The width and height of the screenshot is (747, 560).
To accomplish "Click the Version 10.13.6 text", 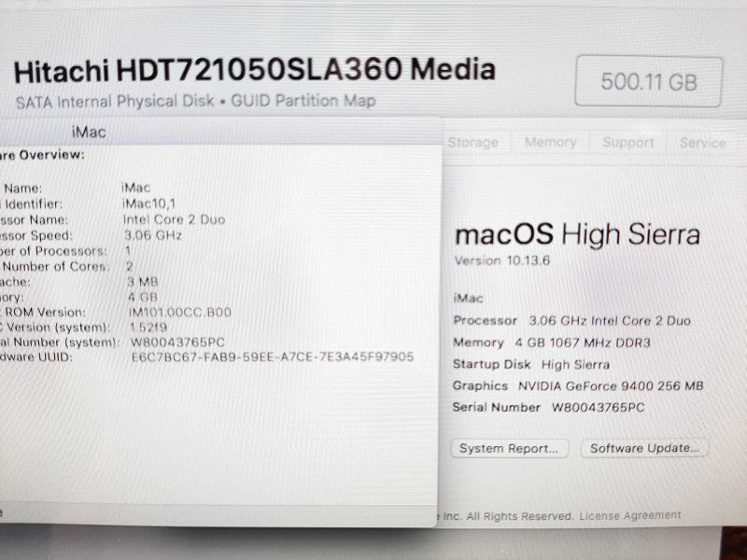I will click(x=502, y=261).
